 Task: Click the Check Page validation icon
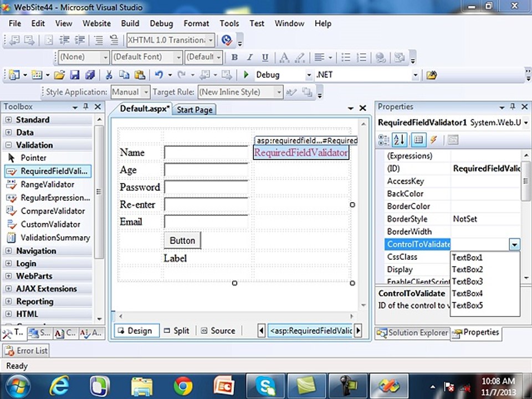point(226,40)
